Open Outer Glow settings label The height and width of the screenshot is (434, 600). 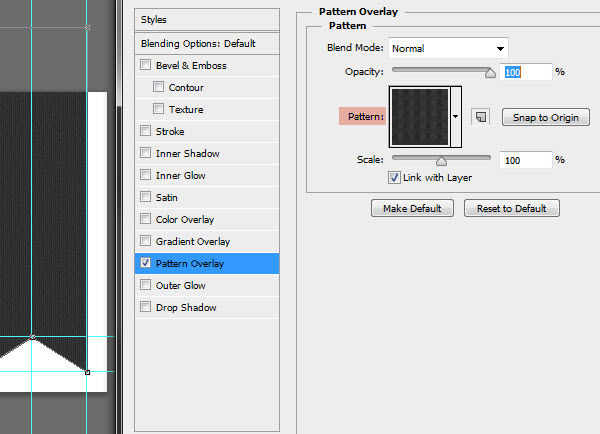click(x=181, y=286)
